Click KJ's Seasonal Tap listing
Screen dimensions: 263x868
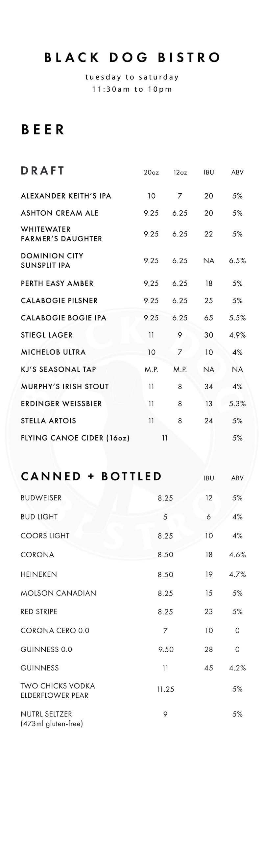pyautogui.click(x=58, y=370)
